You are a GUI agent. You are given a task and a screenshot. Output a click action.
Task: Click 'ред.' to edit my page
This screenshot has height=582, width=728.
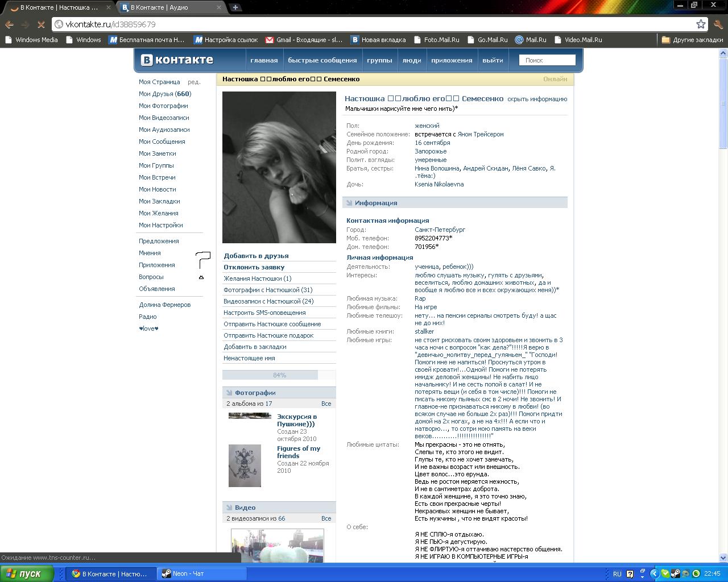coord(194,82)
